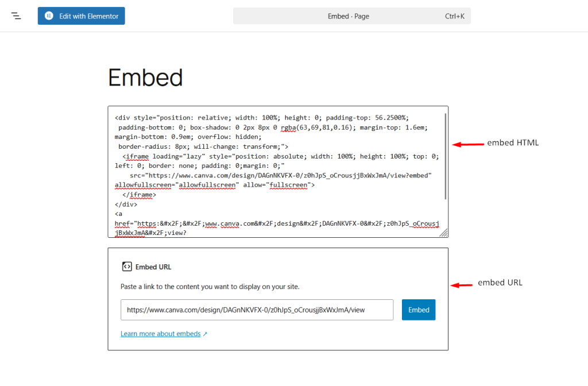Click the resize grip at the code box corner
Image resolution: width=588 pixels, height=386 pixels.
444,233
